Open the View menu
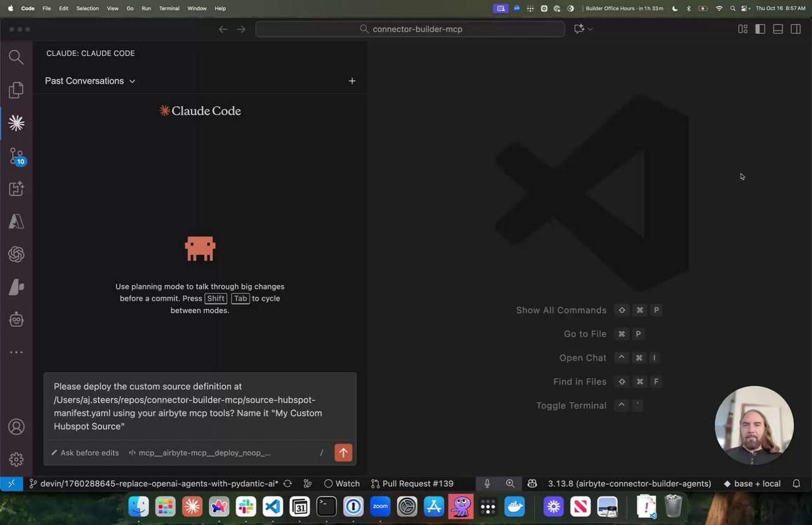 tap(113, 8)
